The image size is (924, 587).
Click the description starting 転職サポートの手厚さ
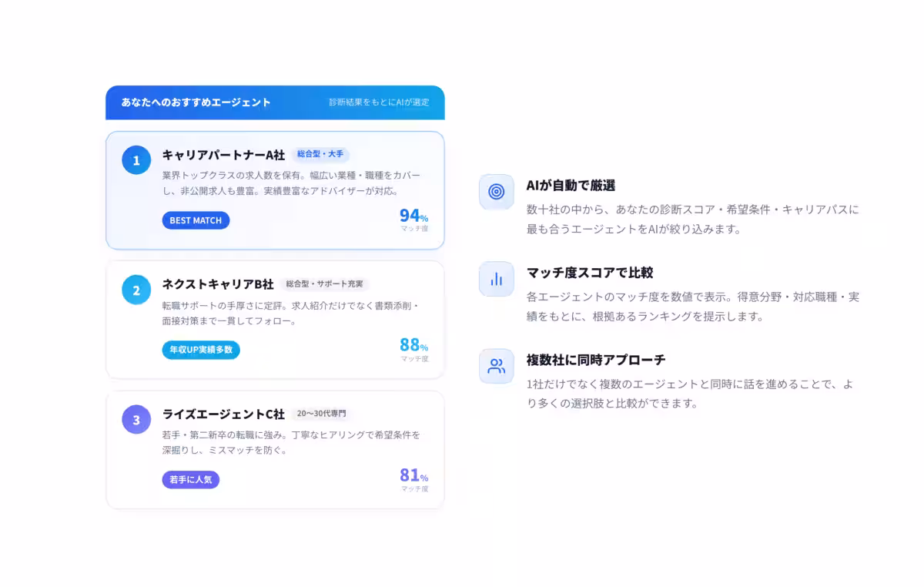coord(291,313)
